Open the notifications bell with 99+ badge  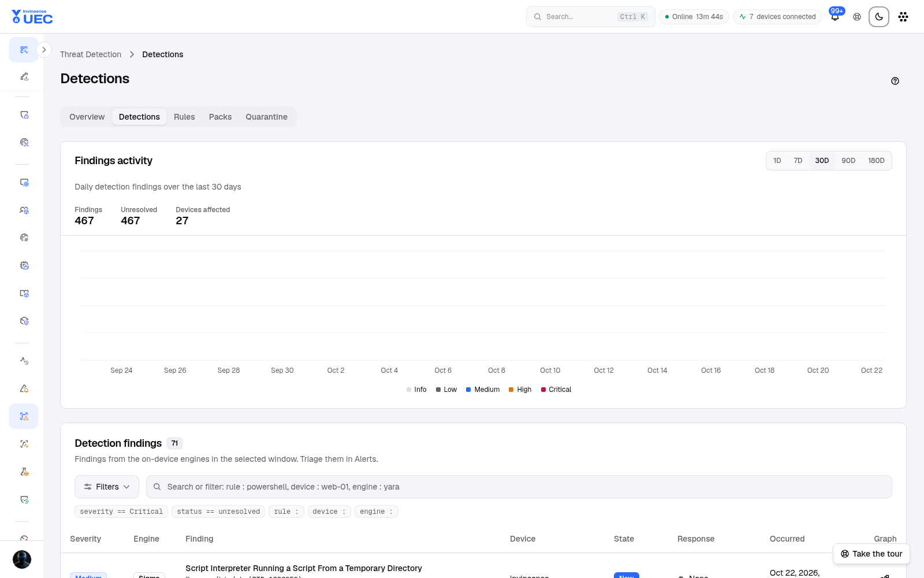coord(835,17)
